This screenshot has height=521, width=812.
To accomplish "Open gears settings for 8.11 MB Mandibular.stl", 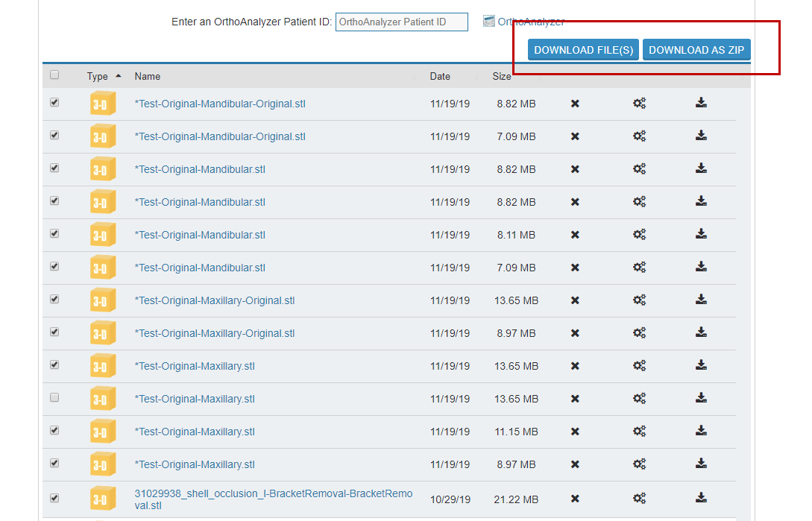I will pyautogui.click(x=640, y=235).
